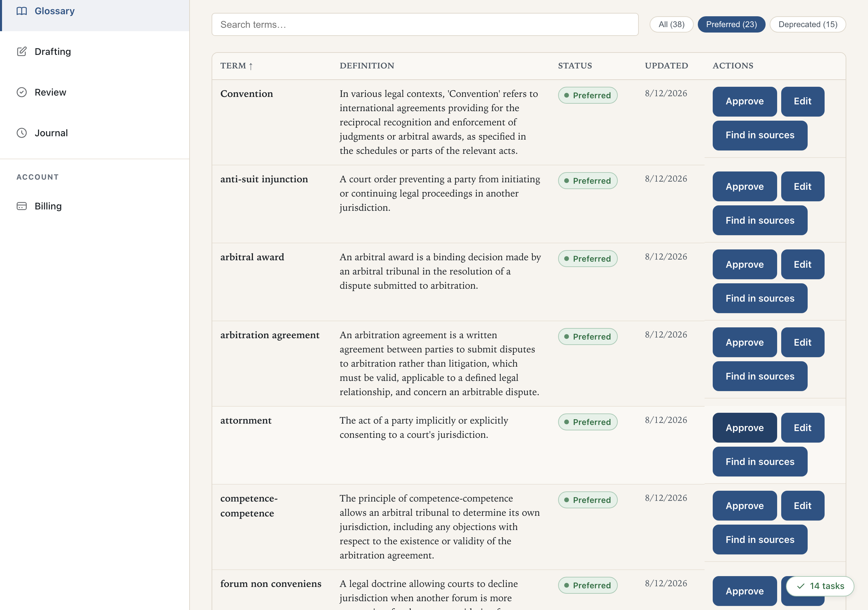868x610 pixels.
Task: Go to the Drafting page
Action: coord(95,52)
